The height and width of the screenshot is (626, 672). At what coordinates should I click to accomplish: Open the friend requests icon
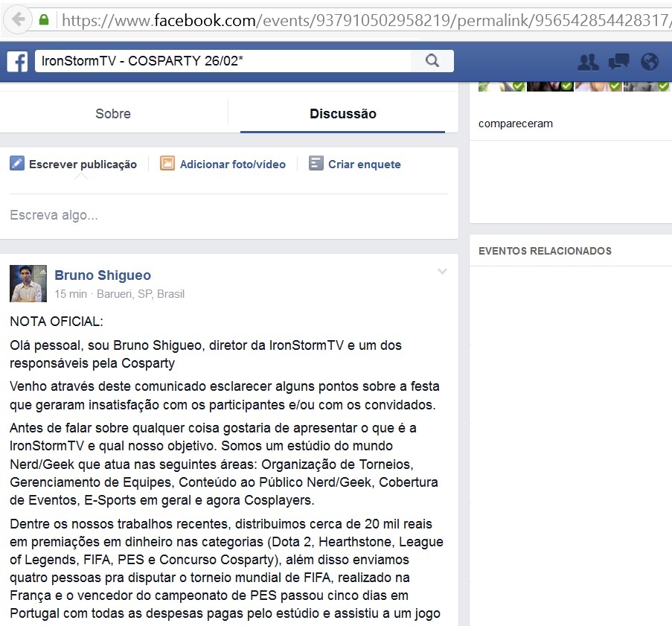[x=588, y=62]
